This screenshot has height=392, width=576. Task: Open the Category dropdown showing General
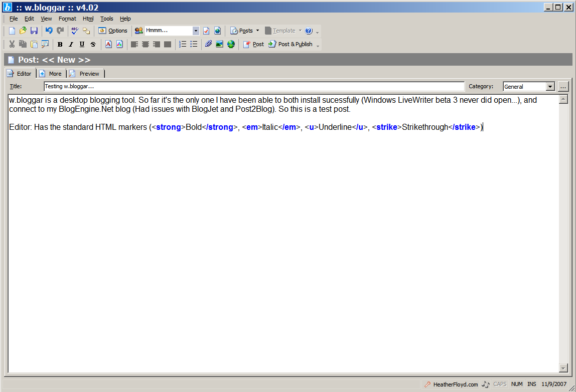point(529,87)
